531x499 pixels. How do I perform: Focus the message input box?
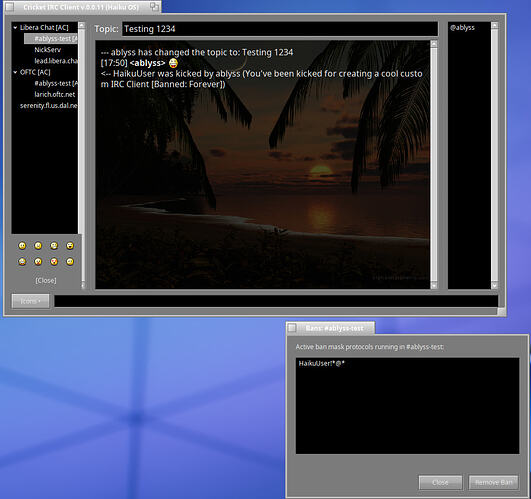pos(276,301)
